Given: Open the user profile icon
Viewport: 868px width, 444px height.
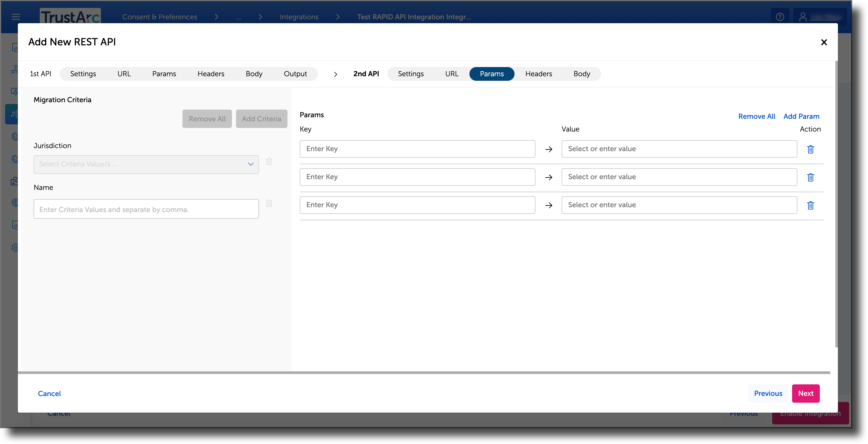Looking at the screenshot, I should (803, 17).
